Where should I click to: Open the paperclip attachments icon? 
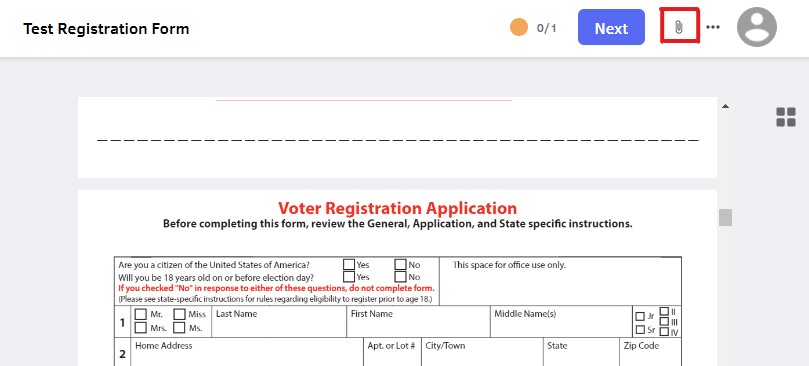pos(679,27)
